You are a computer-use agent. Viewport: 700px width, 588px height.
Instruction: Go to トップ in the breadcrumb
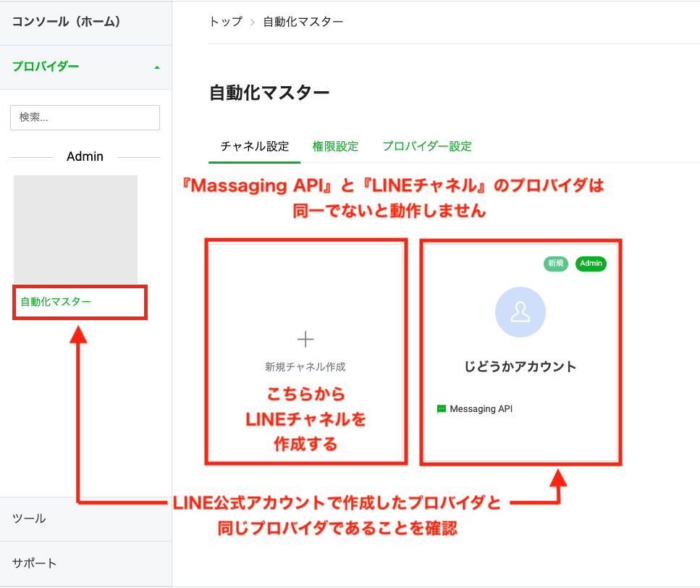point(226,22)
